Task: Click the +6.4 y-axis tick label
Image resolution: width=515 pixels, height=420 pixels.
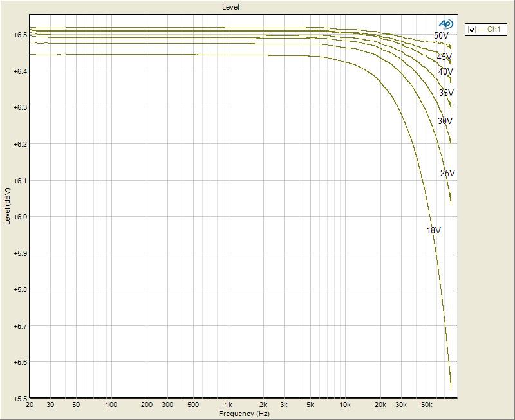Action: click(20, 71)
